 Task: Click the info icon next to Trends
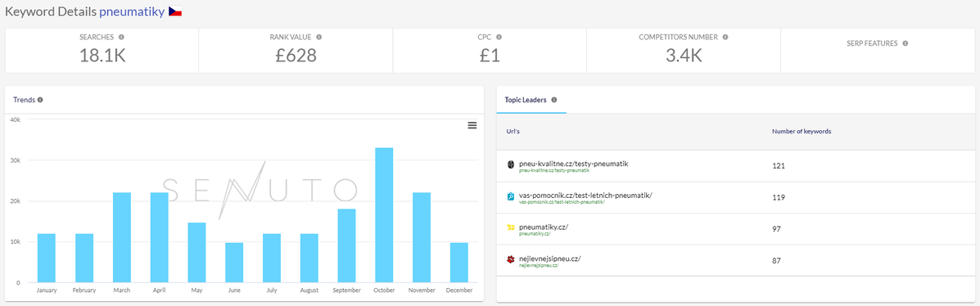[x=40, y=100]
